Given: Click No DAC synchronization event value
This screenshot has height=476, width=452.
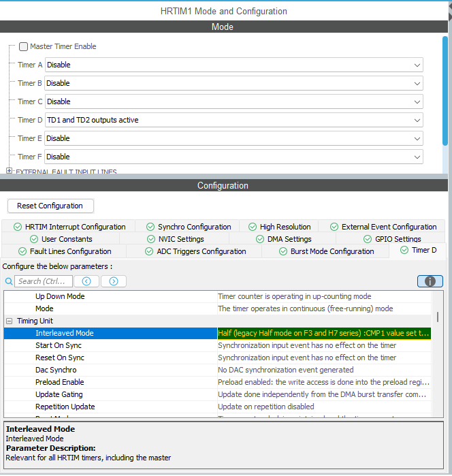Looking at the screenshot, I should pyautogui.click(x=324, y=370).
